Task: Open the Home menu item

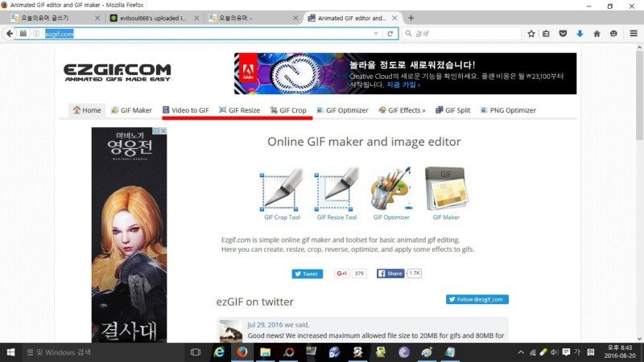Action: 87,110
